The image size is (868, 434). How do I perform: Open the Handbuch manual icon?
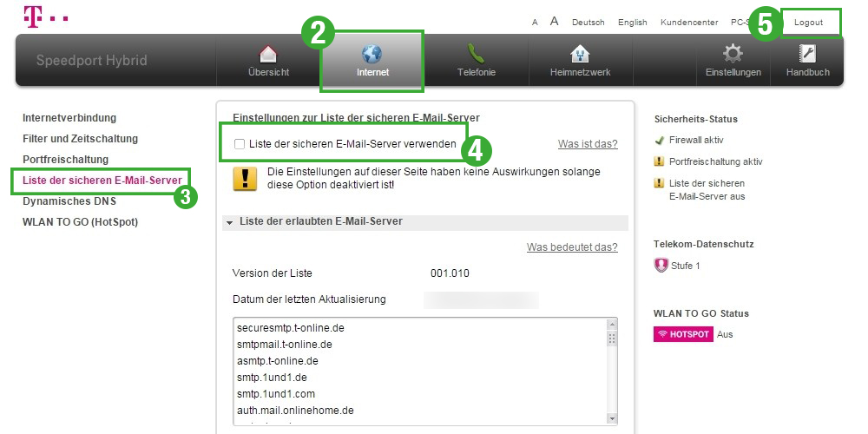click(x=806, y=55)
